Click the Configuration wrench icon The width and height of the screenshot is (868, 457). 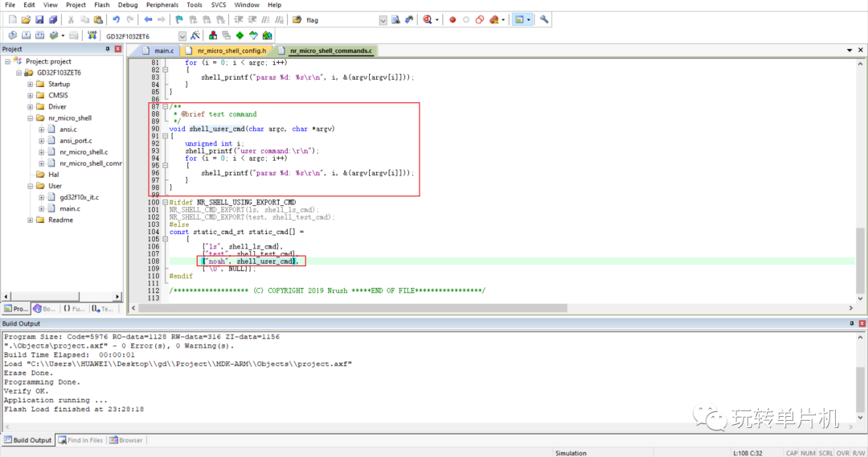click(544, 19)
